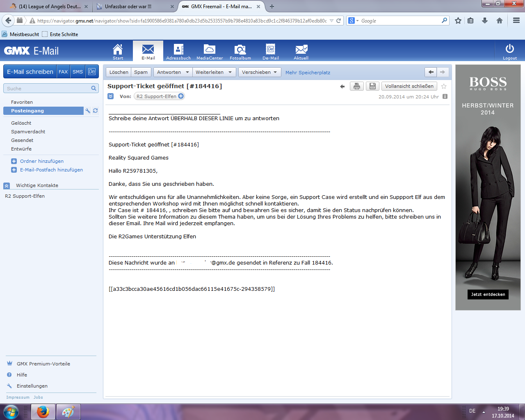Mark email as favorite with star

coord(444,86)
